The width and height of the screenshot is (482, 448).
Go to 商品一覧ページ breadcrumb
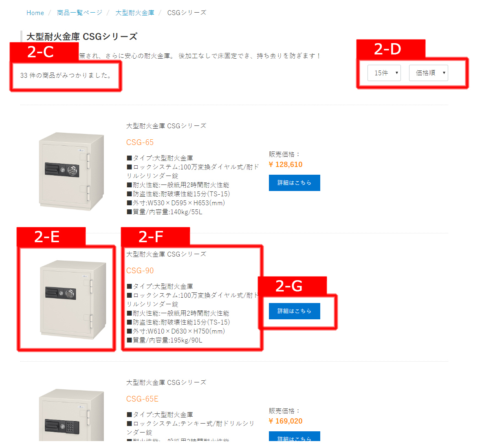[x=79, y=13]
